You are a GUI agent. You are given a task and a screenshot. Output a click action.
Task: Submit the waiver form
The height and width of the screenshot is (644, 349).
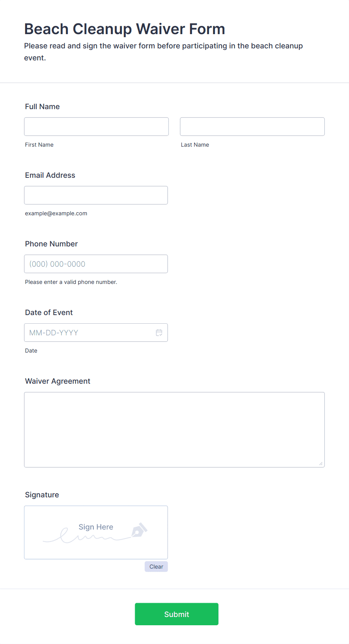[x=177, y=614]
